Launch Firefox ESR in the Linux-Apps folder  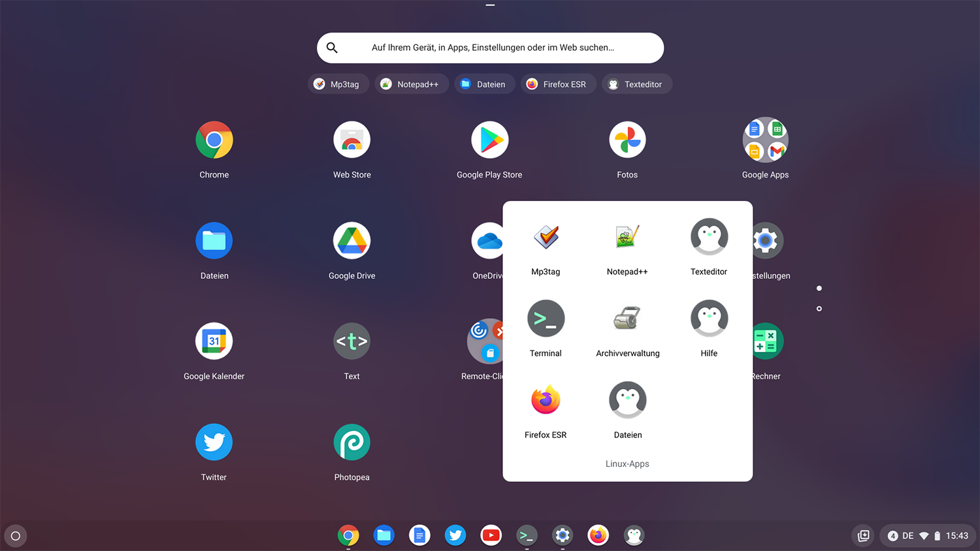546,400
